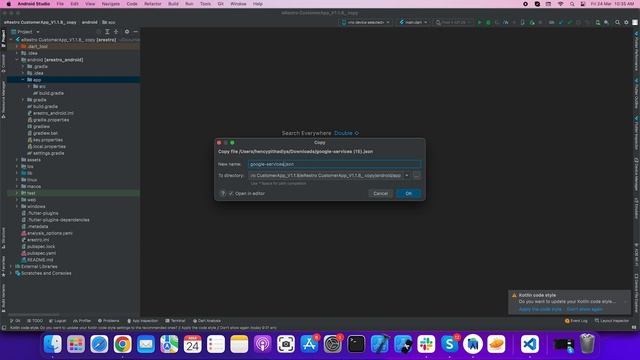
Task: Click the Expand All icon in Project panel
Action: tap(107, 32)
